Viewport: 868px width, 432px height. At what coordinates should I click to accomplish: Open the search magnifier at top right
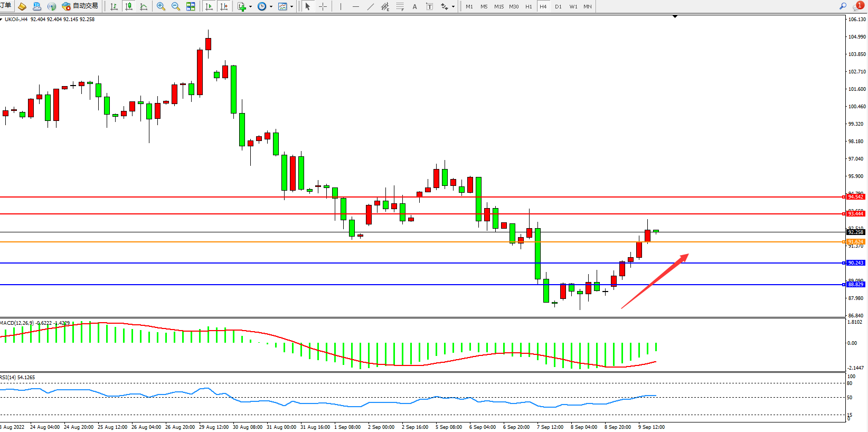843,6
